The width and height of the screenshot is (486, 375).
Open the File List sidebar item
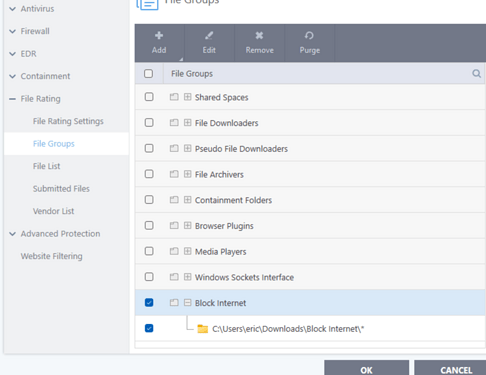[46, 166]
